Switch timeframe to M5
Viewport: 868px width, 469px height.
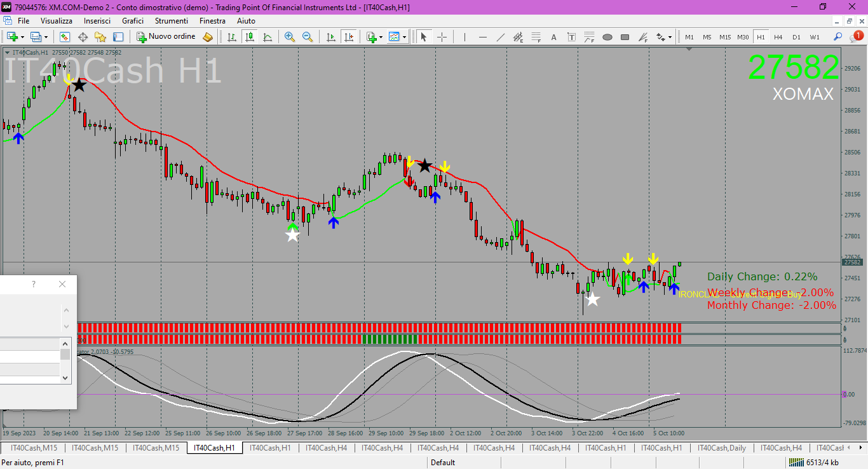pos(707,37)
